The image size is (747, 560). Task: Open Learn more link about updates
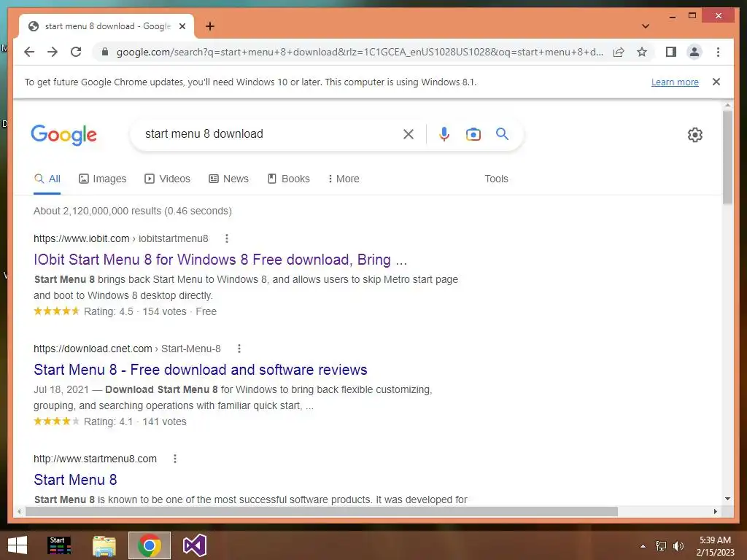(675, 82)
